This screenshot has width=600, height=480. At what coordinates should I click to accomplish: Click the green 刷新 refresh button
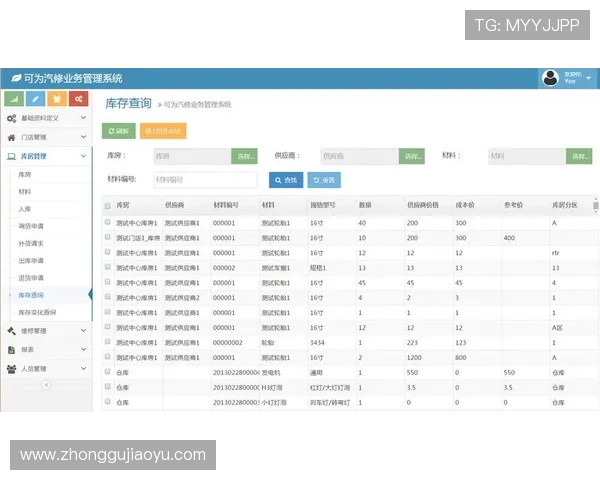pyautogui.click(x=118, y=131)
